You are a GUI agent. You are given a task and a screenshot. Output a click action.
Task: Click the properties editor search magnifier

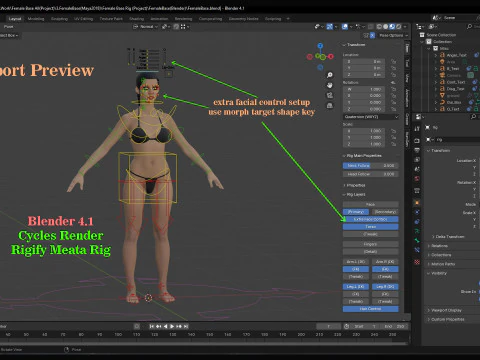pyautogui.click(x=473, y=117)
